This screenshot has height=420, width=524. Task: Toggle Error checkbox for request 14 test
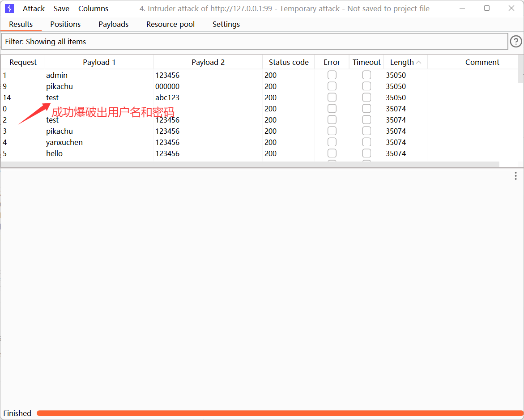pyautogui.click(x=332, y=97)
